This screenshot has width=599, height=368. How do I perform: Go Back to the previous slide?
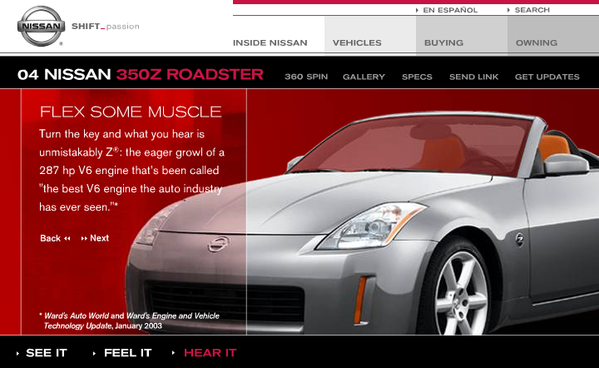point(55,238)
